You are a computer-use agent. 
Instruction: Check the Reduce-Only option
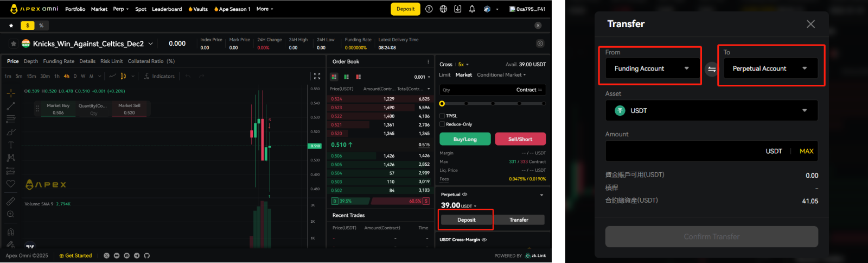442,124
